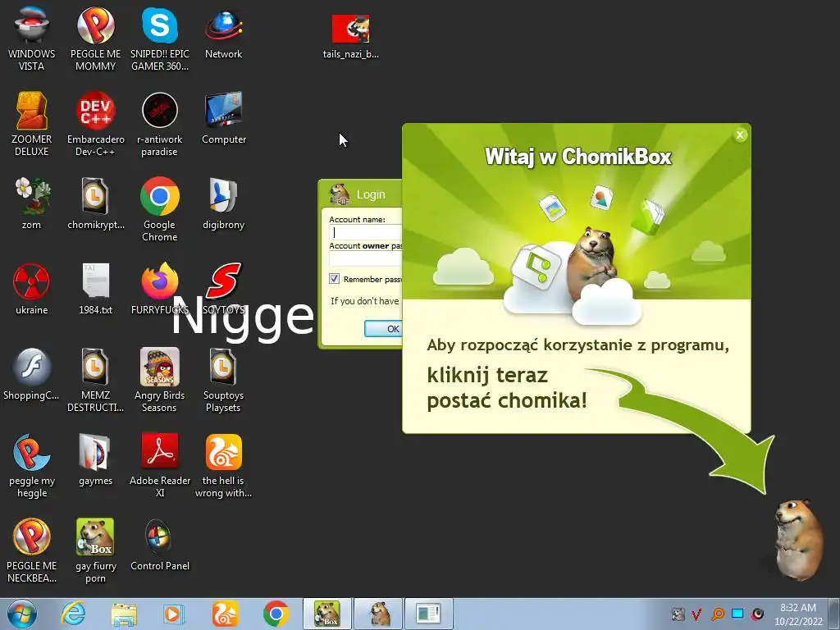This screenshot has height=630, width=840.
Task: Select the Google Chrome desktop shortcut
Action: (160, 209)
